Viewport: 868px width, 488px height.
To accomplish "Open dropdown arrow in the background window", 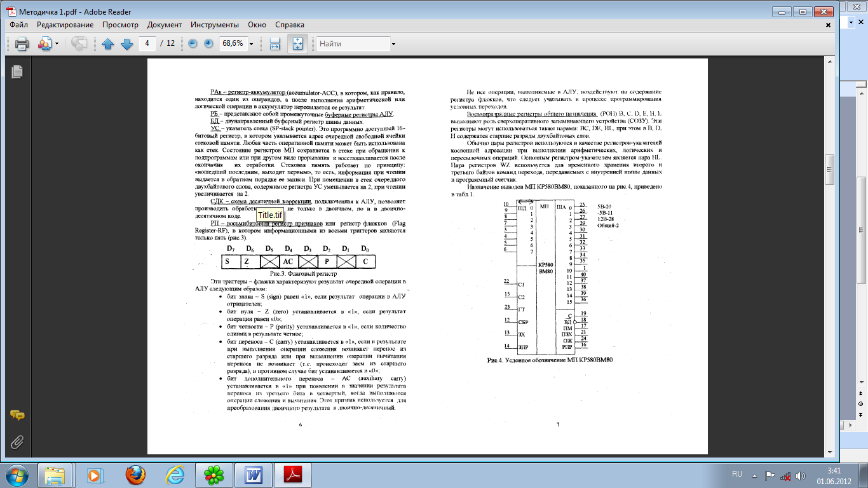I will click(850, 22).
